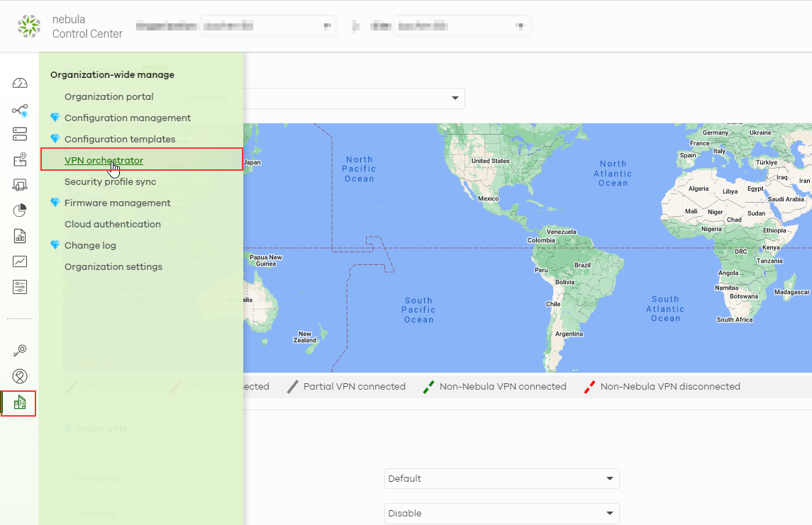Open the document report icon in sidebar

[x=19, y=235]
